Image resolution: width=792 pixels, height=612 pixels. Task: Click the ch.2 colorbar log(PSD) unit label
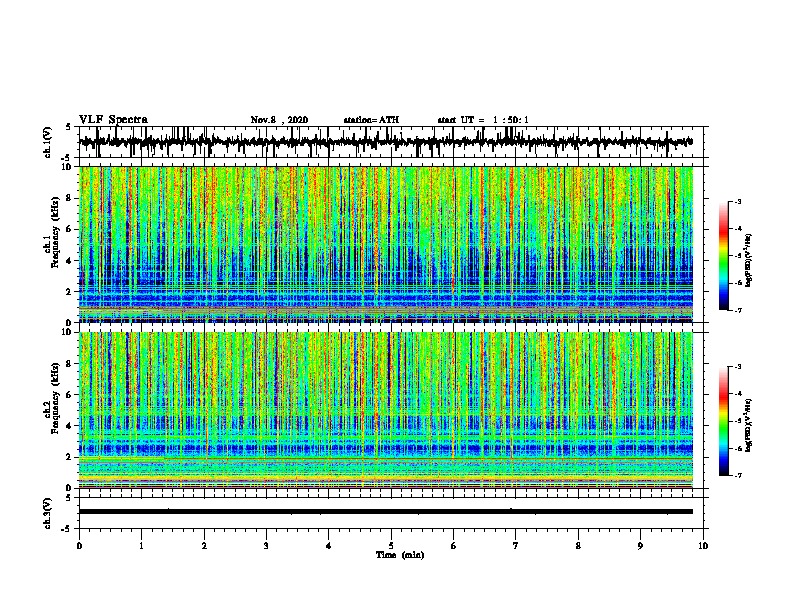(x=749, y=425)
